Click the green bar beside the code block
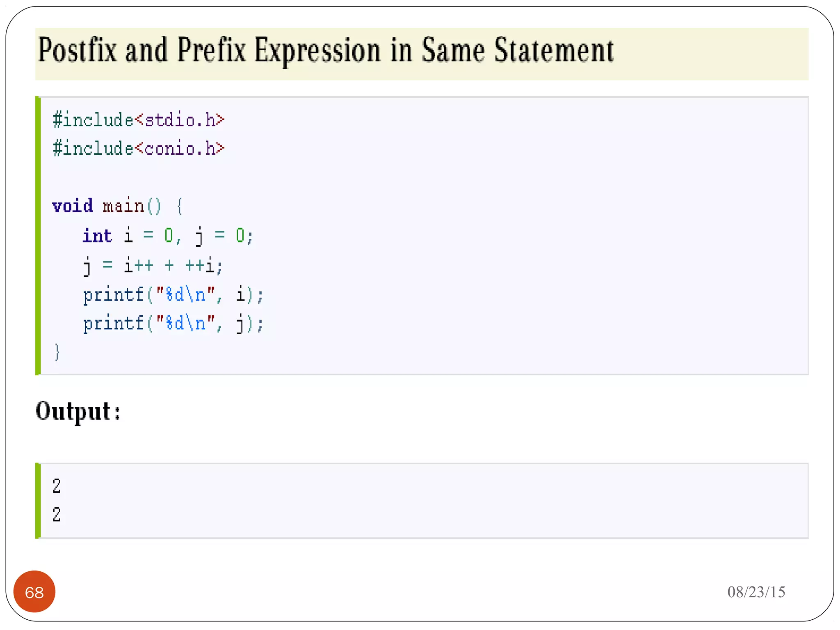Screen dimensions: 840x630 [x=38, y=236]
